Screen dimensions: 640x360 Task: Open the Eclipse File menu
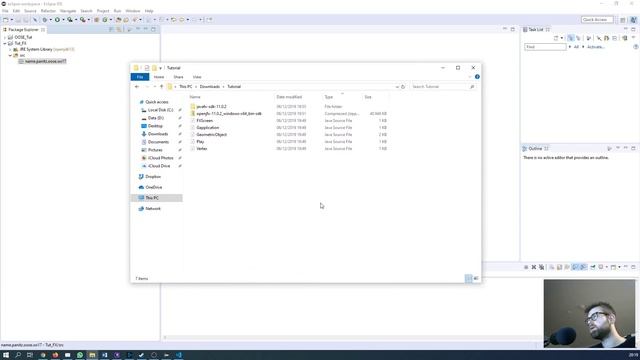point(5,11)
